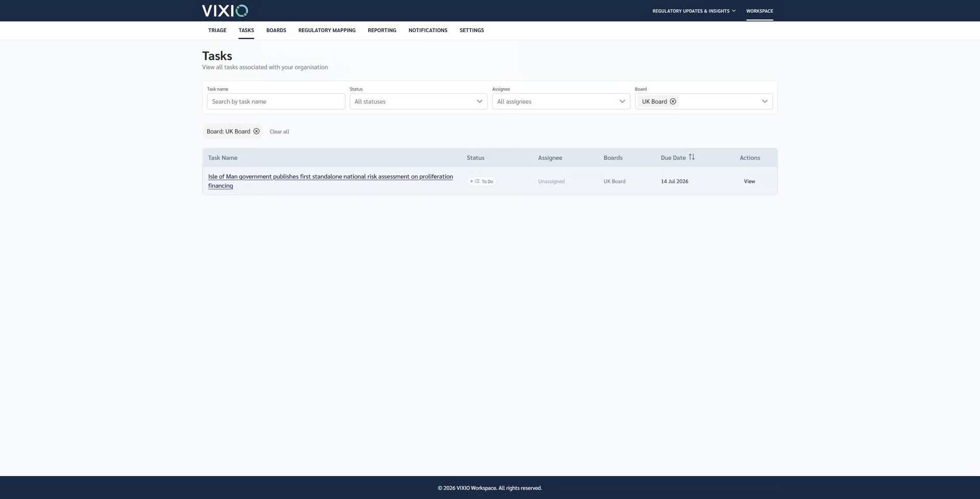The height and width of the screenshot is (499, 980).
Task: Open the Triage tab
Action: [x=217, y=31]
